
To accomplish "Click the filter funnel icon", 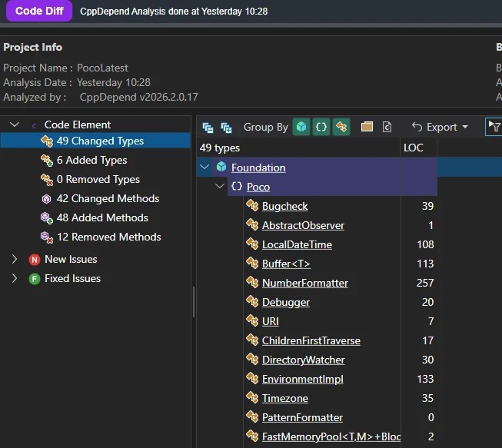I will click(494, 127).
